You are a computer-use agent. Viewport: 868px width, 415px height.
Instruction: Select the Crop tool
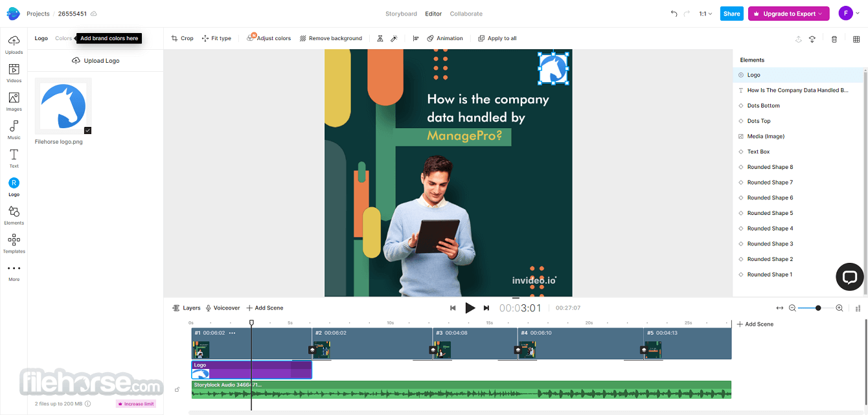pyautogui.click(x=182, y=38)
